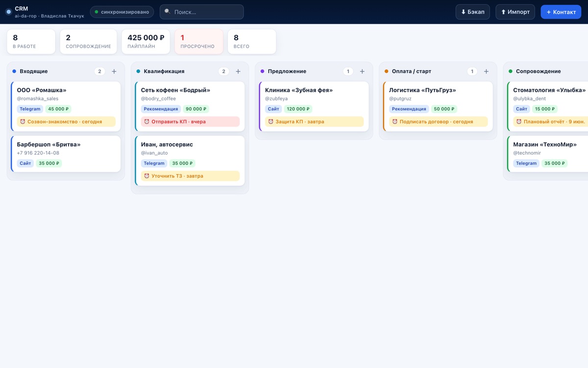The height and width of the screenshot is (368, 588).
Task: Open the Клиника «Зубная фея» card
Action: 314,106
